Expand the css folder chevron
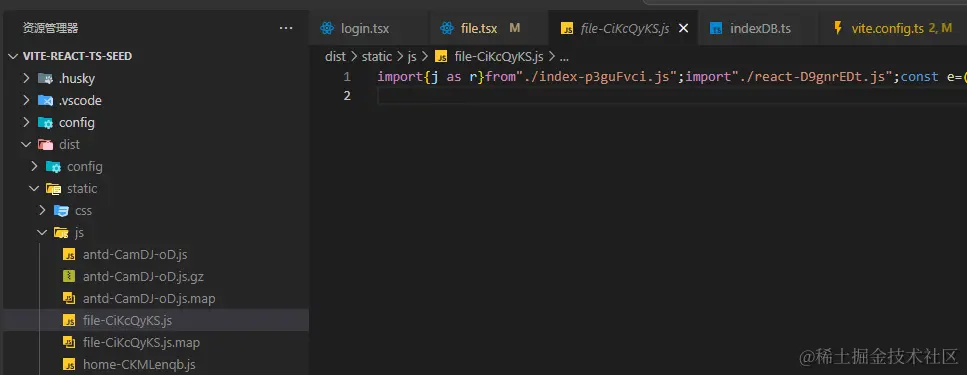967x375 pixels. (x=42, y=210)
